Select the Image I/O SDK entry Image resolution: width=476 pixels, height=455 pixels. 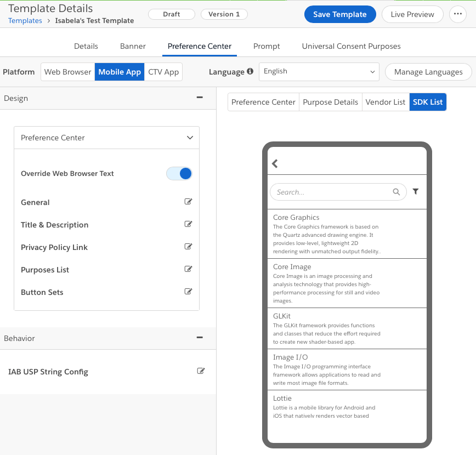pos(347,369)
